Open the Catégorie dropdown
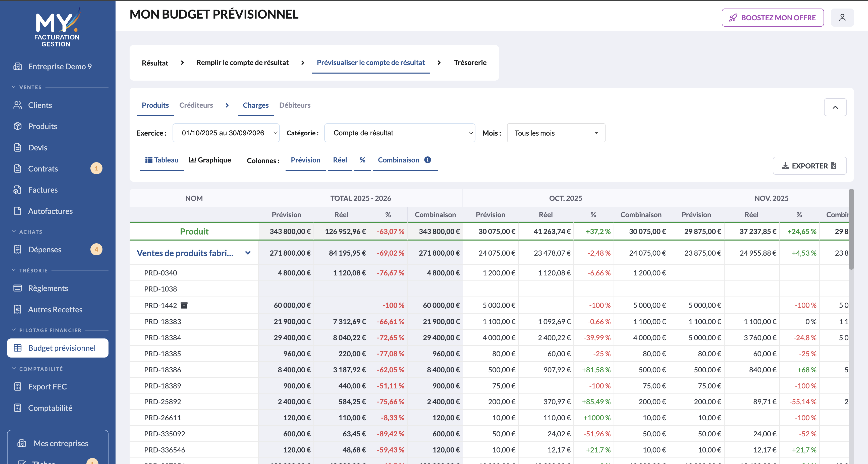The height and width of the screenshot is (464, 868). pyautogui.click(x=400, y=133)
